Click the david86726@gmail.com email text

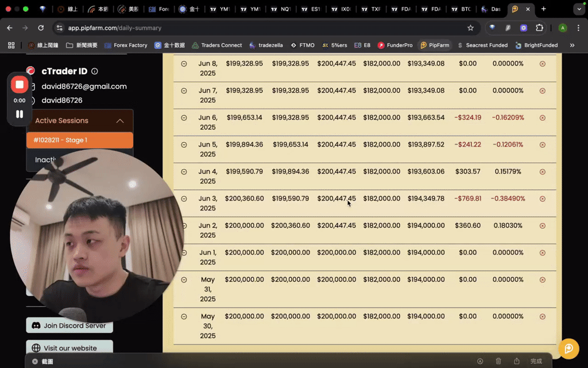click(x=84, y=86)
